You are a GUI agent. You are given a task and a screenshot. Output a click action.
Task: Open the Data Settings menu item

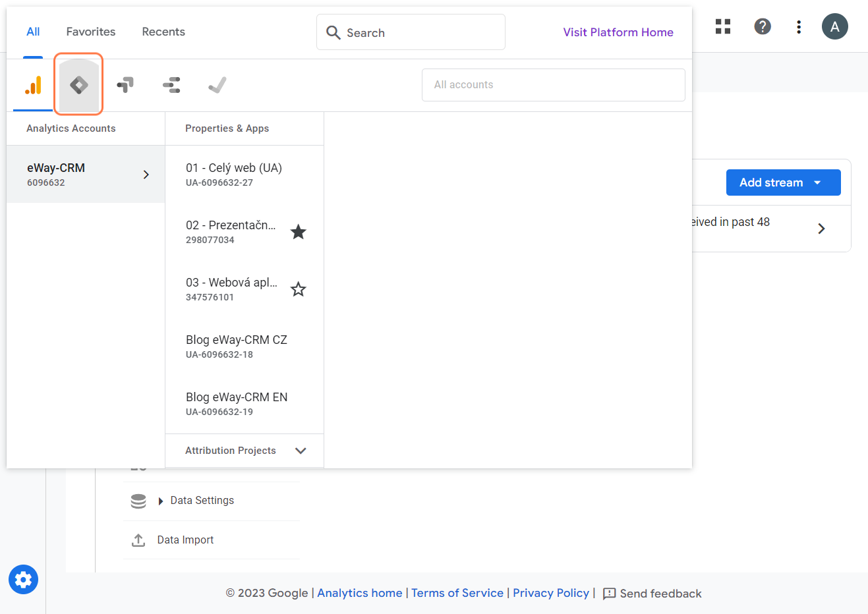point(202,501)
